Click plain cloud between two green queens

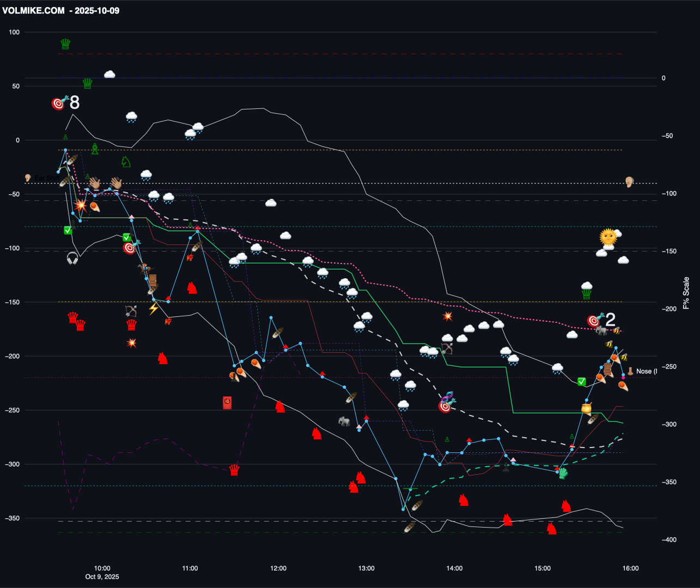[109, 75]
